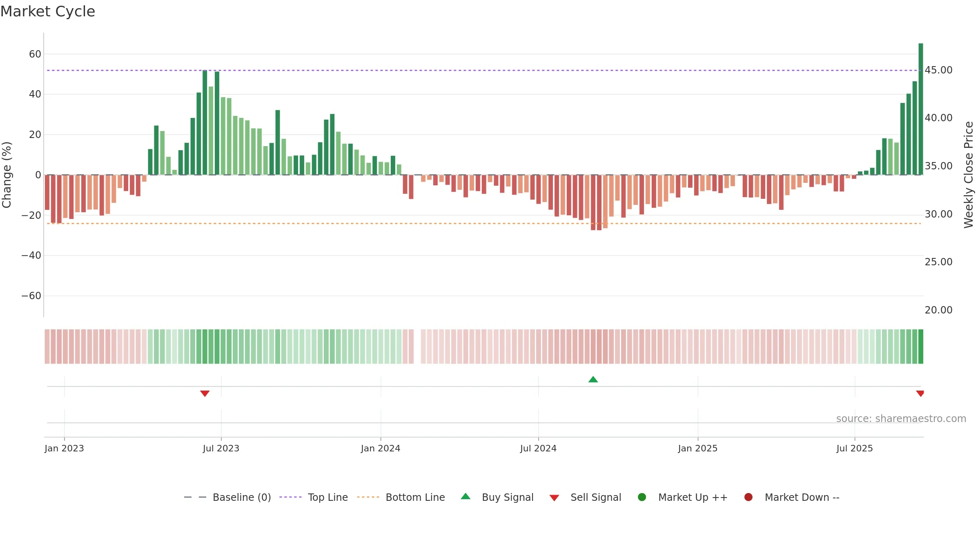The image size is (980, 551).
Task: Click the bright green last cell of the heatmap strip
Action: 921,347
